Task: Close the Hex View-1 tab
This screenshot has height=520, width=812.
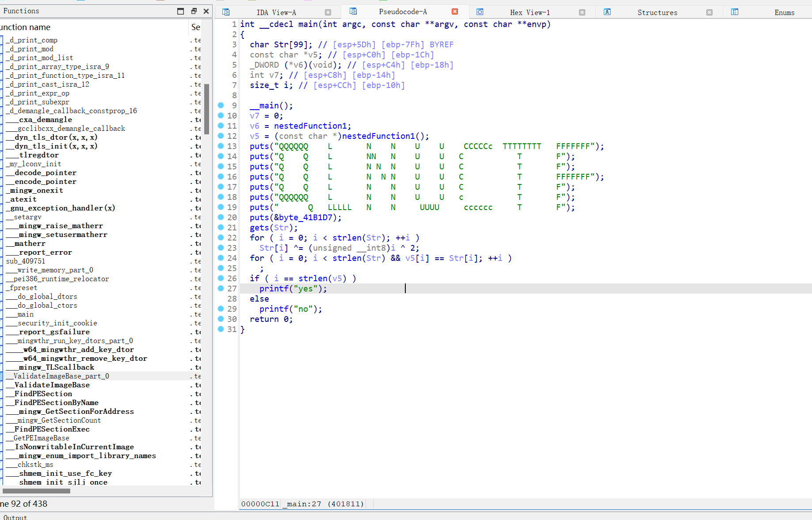Action: (582, 12)
